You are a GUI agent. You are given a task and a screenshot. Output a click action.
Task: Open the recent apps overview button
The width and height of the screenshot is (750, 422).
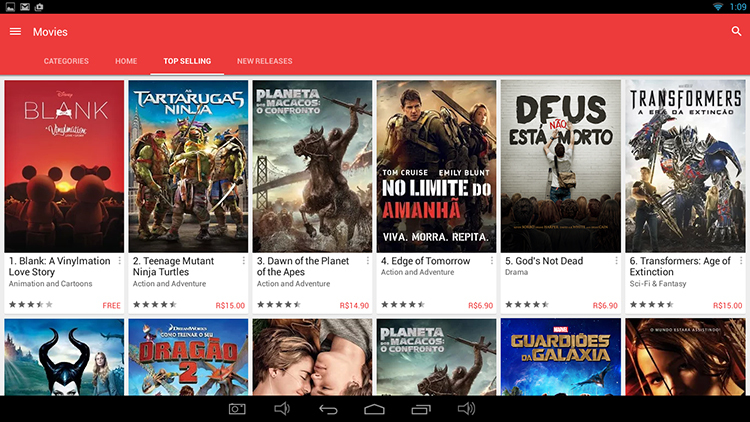coord(420,409)
